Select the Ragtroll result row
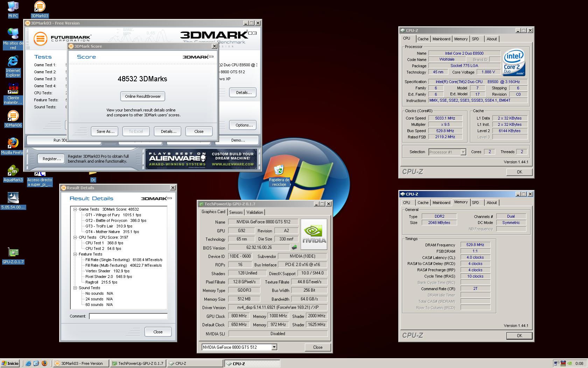 pos(101,282)
